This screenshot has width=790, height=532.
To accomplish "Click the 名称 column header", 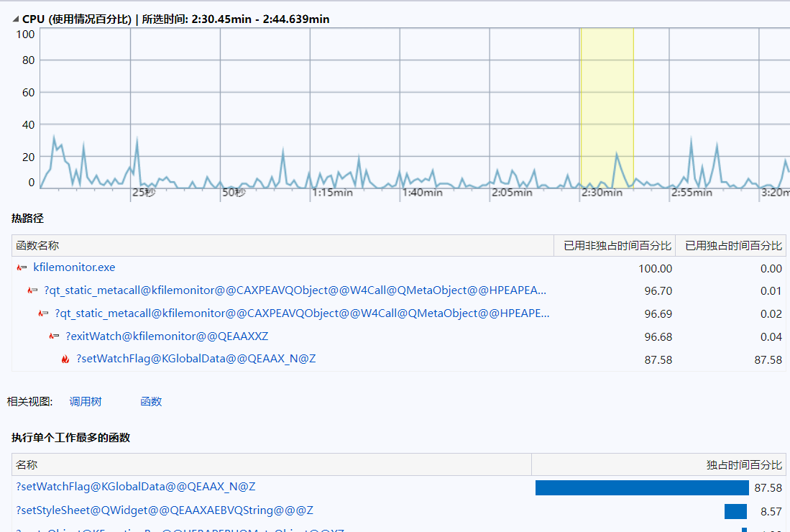I will pos(272,464).
